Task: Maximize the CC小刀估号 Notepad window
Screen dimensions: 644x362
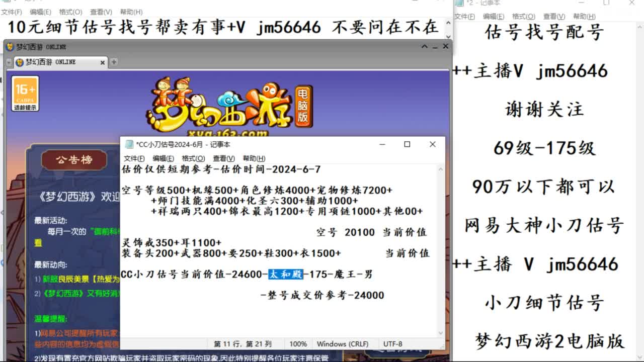Action: click(x=407, y=144)
